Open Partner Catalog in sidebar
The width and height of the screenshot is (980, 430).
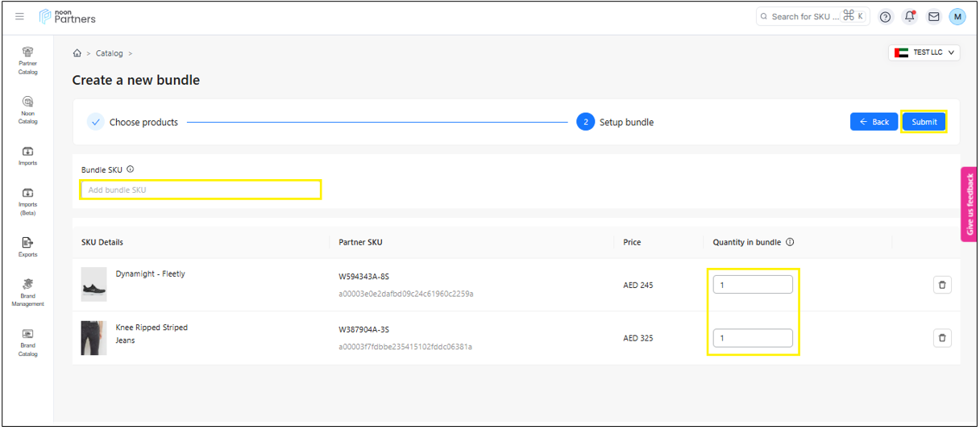tap(27, 60)
